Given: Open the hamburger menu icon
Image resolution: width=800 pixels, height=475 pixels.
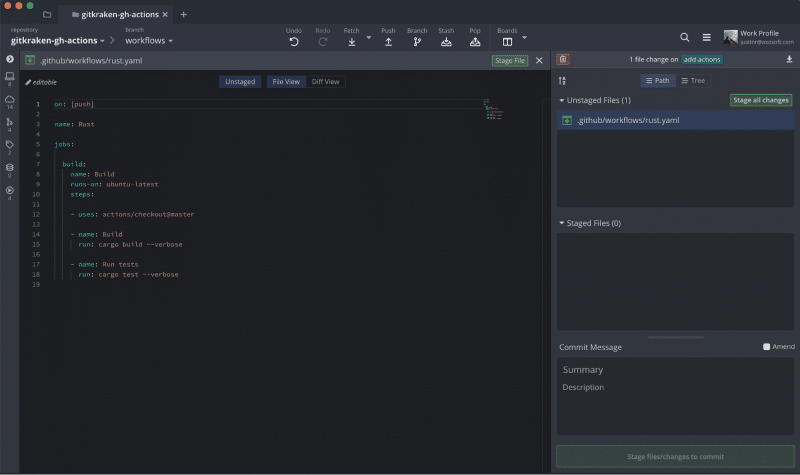Looking at the screenshot, I should [x=707, y=37].
